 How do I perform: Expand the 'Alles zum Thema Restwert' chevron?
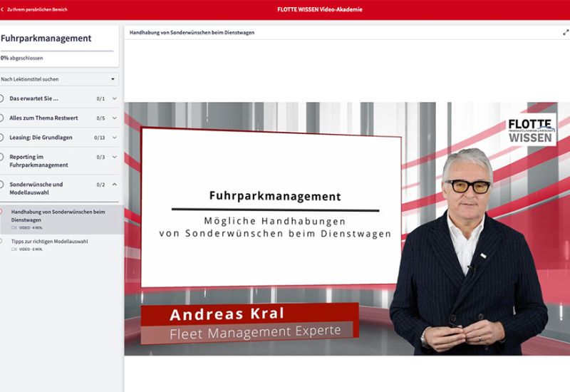[x=115, y=118]
